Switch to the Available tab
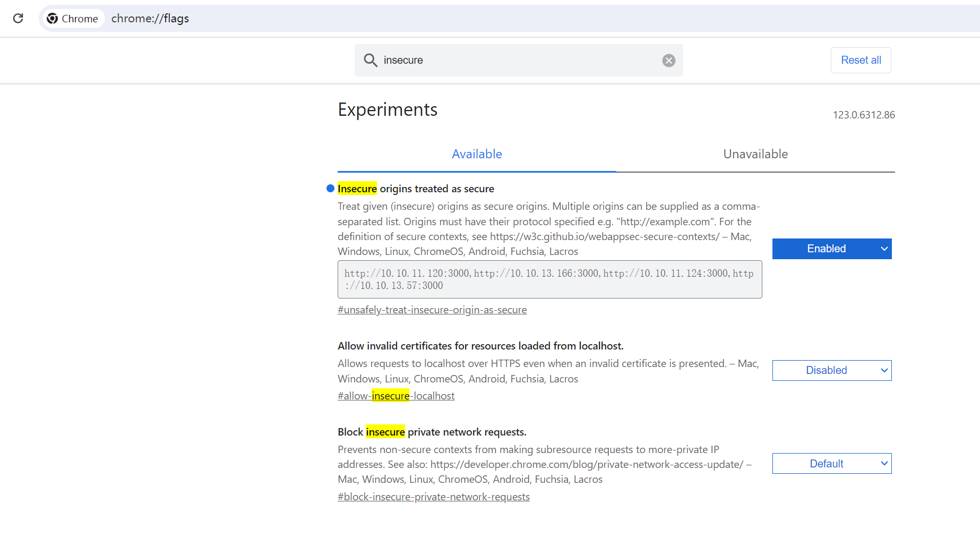 click(x=477, y=154)
